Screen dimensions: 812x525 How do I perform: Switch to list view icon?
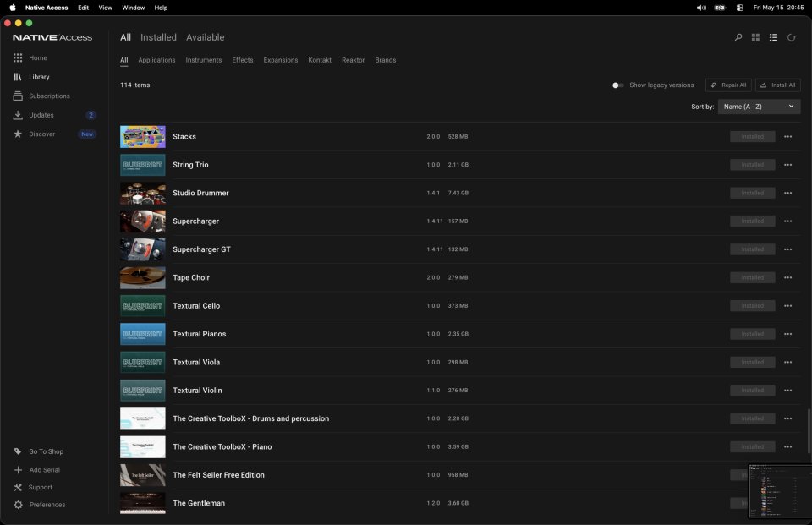tap(773, 37)
